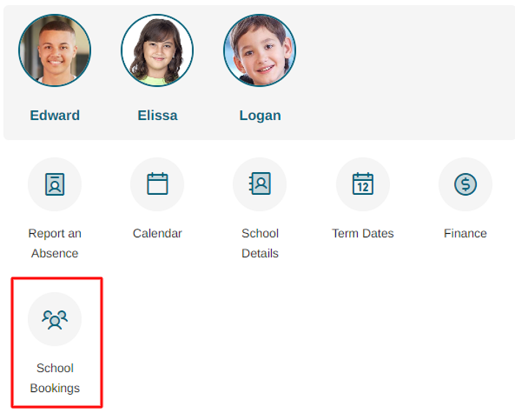
Task: Click the School Details address book icon
Action: point(260,184)
